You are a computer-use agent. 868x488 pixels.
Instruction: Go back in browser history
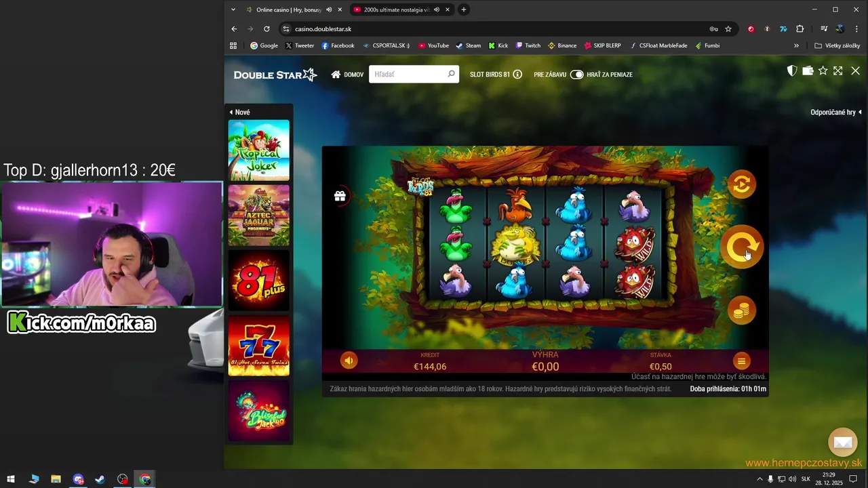coord(234,29)
